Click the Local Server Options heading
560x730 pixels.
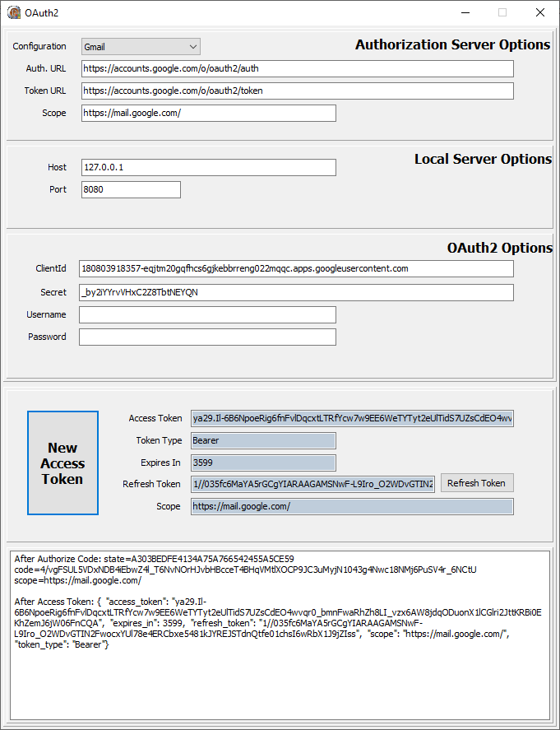pyautogui.click(x=484, y=159)
